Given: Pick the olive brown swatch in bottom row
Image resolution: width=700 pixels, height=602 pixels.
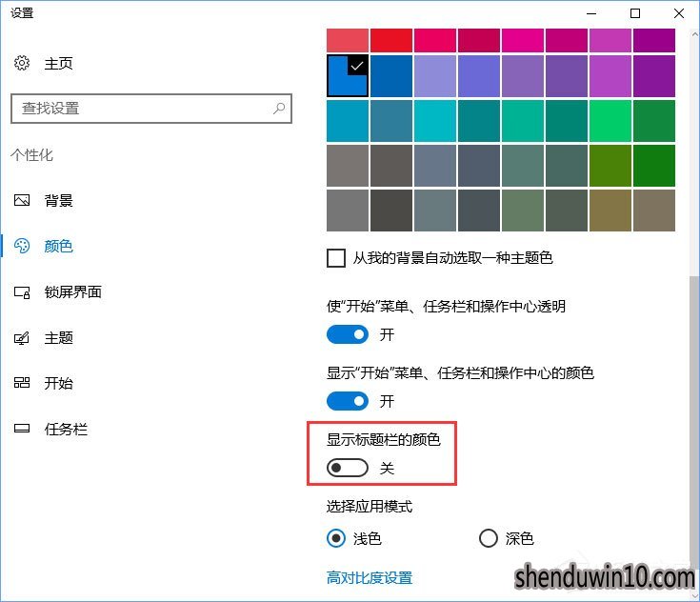Looking at the screenshot, I should point(610,211).
